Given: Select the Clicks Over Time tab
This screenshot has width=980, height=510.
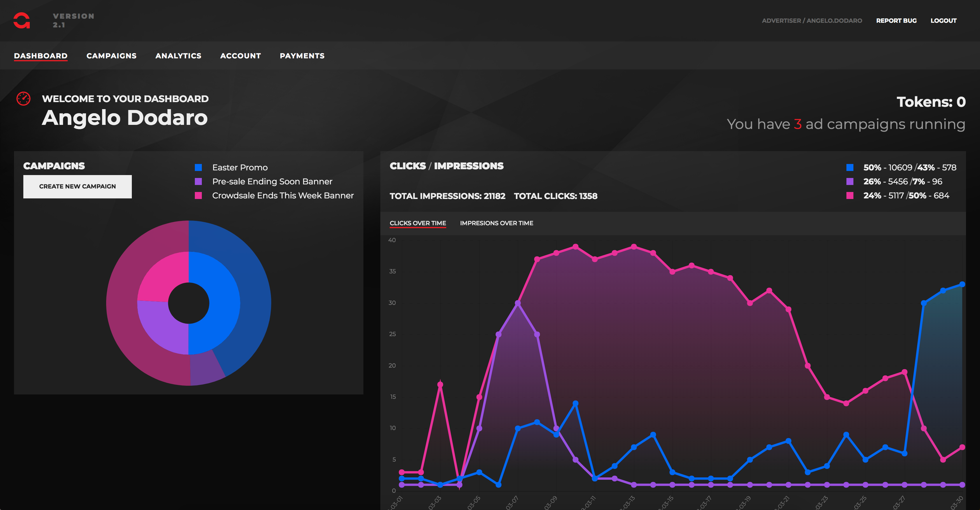Looking at the screenshot, I should pos(417,223).
